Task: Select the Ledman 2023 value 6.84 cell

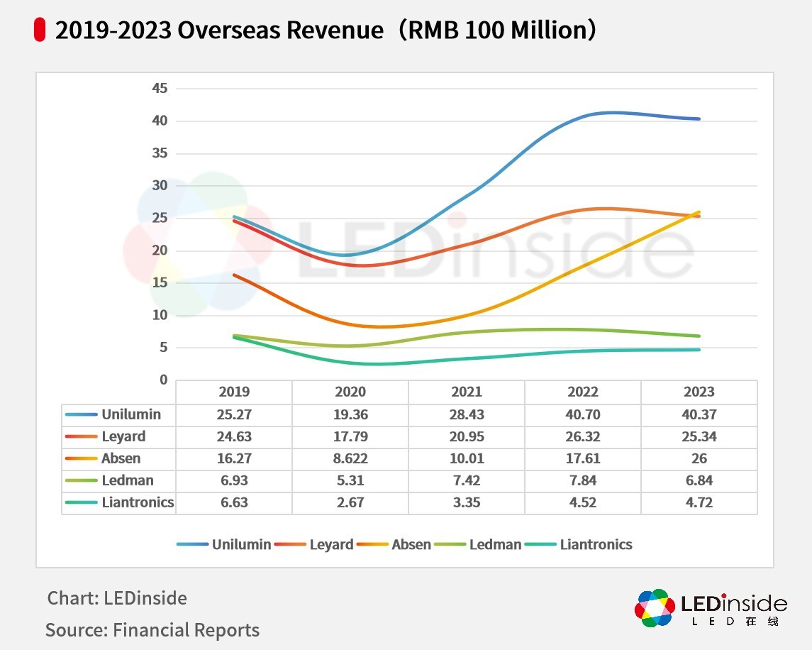Action: [x=699, y=480]
